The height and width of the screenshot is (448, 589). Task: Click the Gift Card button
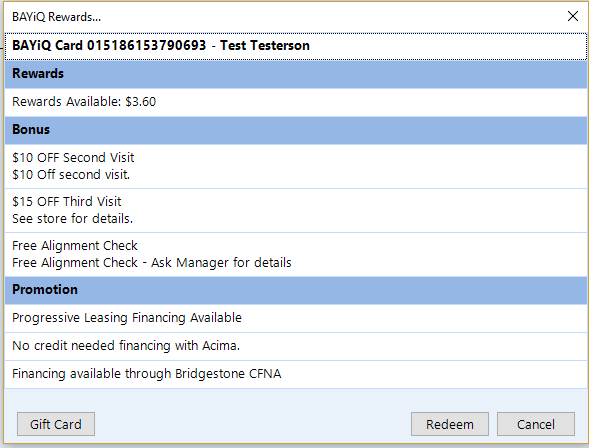point(56,424)
